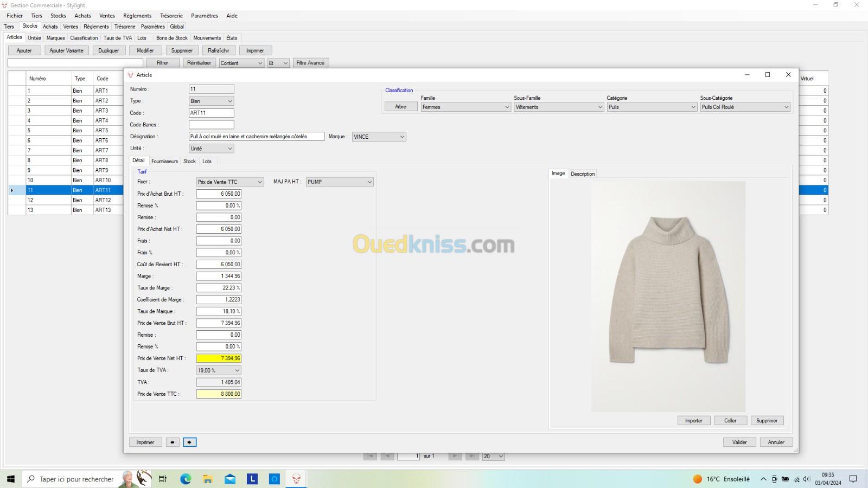Screen dimensions: 868x488
Task: Switch to Description tab
Action: (583, 174)
